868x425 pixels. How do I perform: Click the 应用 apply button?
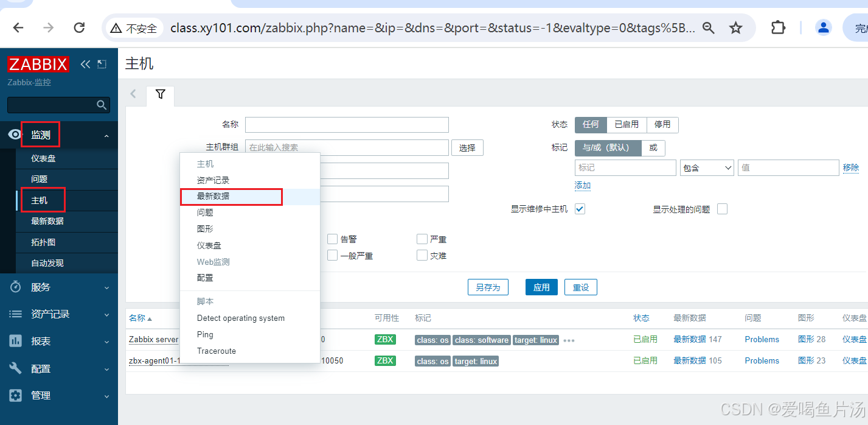click(541, 287)
